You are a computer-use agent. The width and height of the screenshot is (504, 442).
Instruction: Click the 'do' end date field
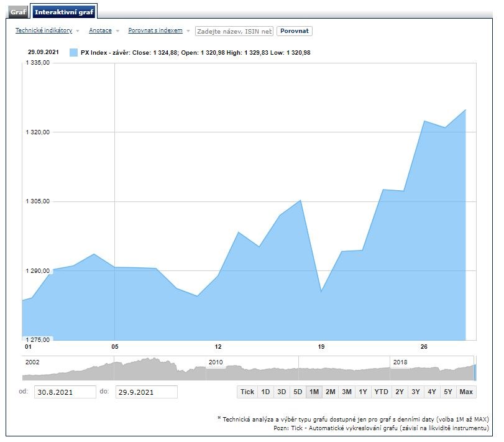pyautogui.click(x=146, y=392)
